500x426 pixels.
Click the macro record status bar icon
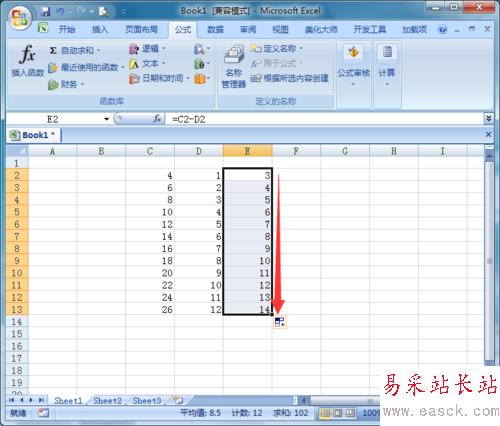pyautogui.click(x=43, y=413)
